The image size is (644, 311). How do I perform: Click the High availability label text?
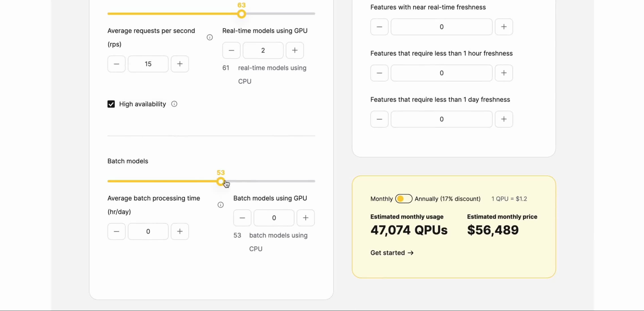coord(142,104)
